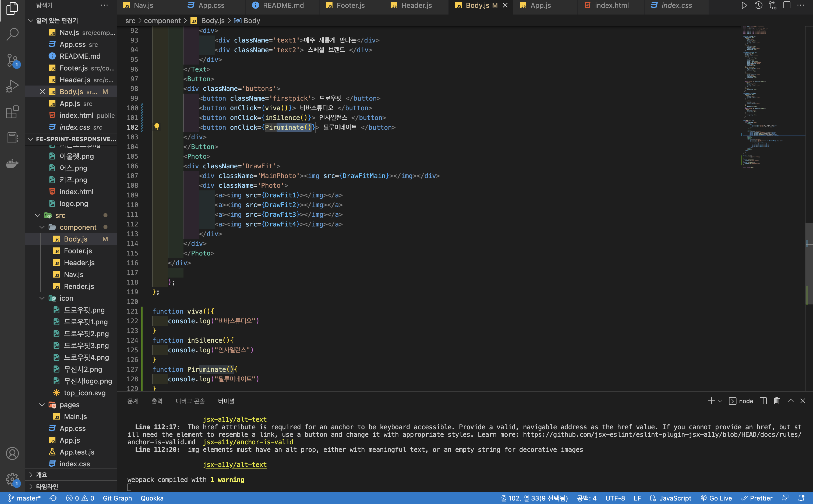The width and height of the screenshot is (813, 504).
Task: Open Explorer panel More Actions ellipsis
Action: (x=104, y=5)
